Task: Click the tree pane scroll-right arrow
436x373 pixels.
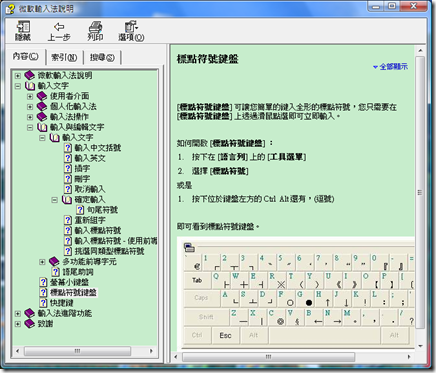Action: pos(151,351)
